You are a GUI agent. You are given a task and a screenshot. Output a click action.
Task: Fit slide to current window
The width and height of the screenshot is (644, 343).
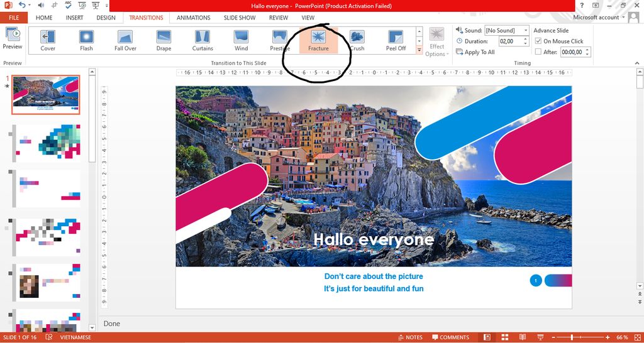[636, 337]
